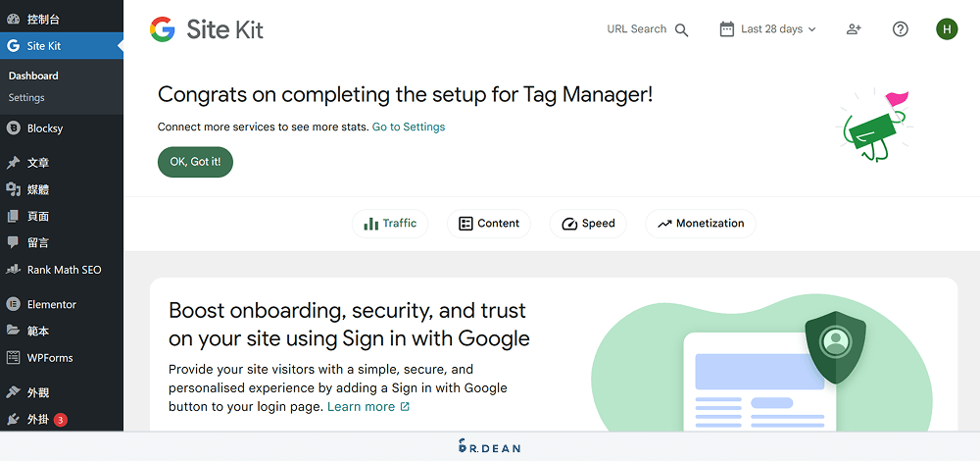
Task: Open the Rank Math SEO menu label
Action: pyautogui.click(x=65, y=270)
